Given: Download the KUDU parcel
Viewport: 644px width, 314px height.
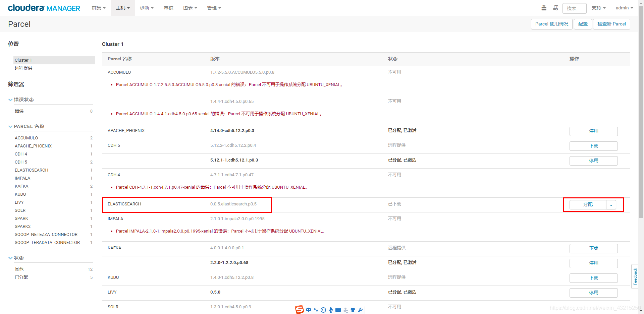Looking at the screenshot, I should coord(593,278).
